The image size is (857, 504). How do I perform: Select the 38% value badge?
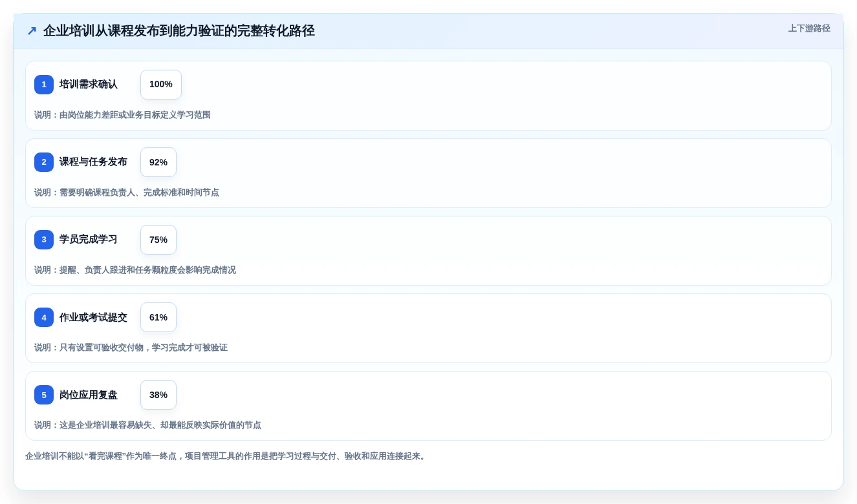click(x=158, y=395)
